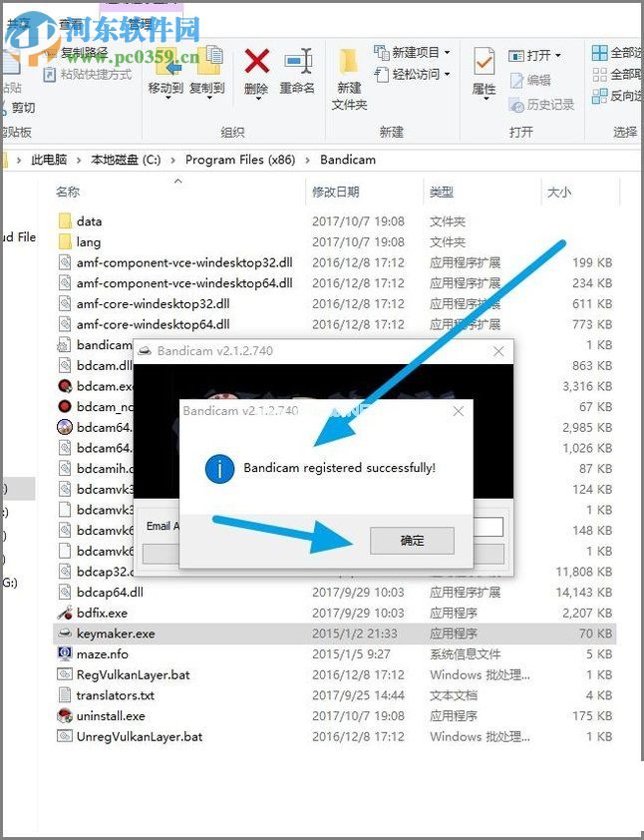Click the bdcamih file entry

click(x=104, y=468)
